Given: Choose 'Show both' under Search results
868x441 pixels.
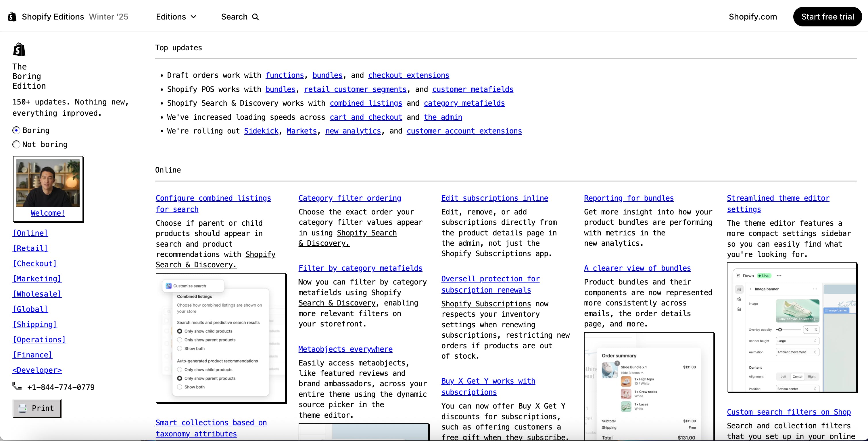Looking at the screenshot, I should tap(180, 349).
